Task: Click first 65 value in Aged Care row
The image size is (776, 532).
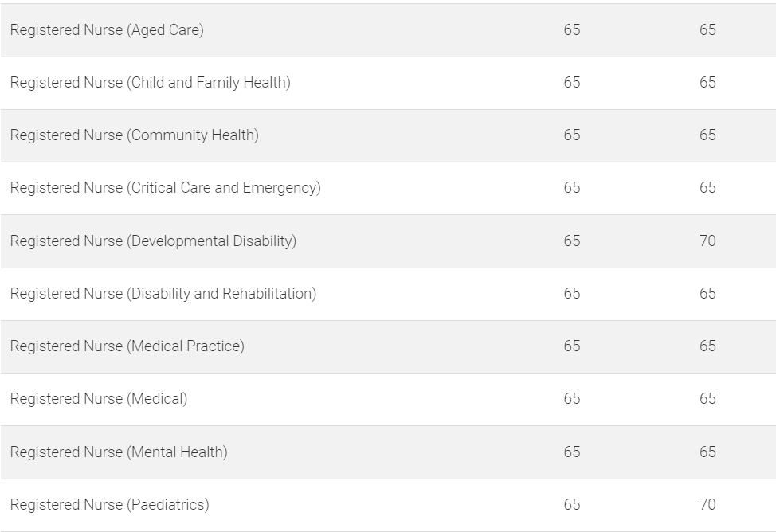Action: pyautogui.click(x=572, y=29)
